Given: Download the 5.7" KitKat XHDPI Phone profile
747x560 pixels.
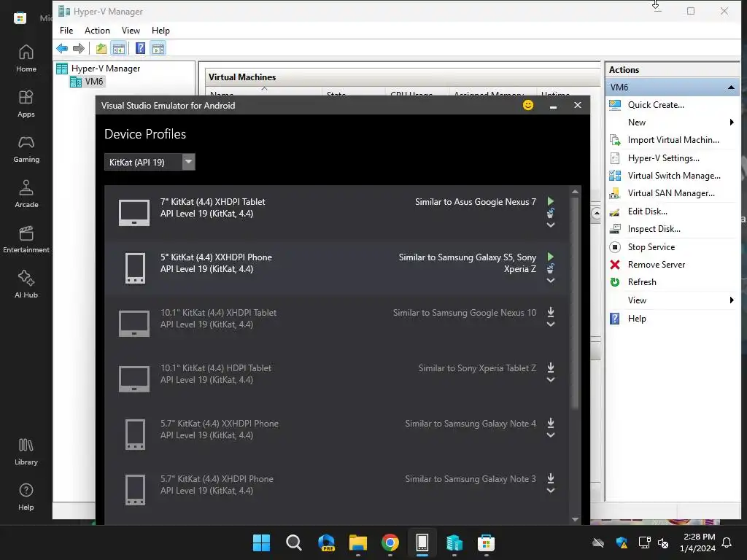Looking at the screenshot, I should [550, 478].
